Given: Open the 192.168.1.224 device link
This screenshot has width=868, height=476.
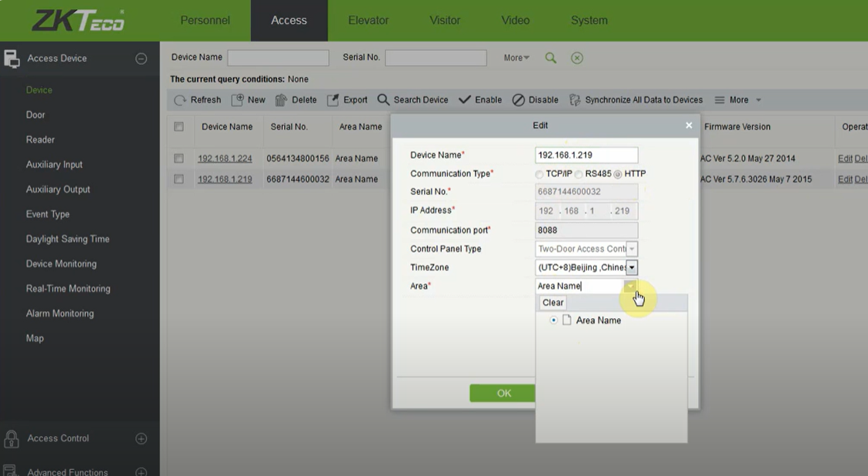Looking at the screenshot, I should [225, 159].
